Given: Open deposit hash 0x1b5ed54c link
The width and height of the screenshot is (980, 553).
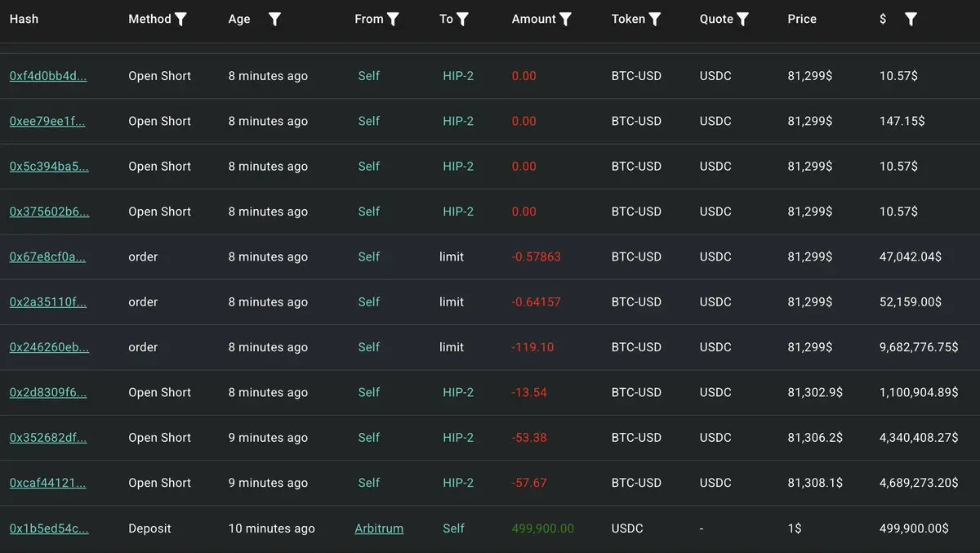Looking at the screenshot, I should 49,528.
